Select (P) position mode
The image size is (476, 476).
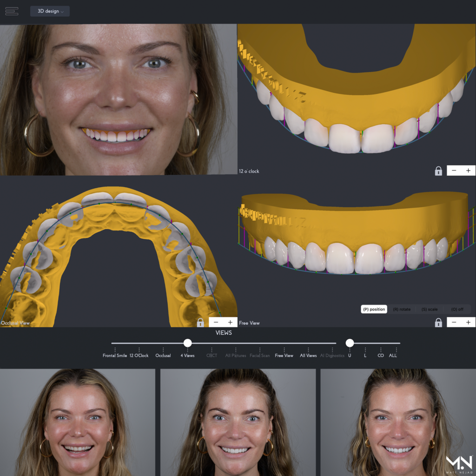click(374, 309)
